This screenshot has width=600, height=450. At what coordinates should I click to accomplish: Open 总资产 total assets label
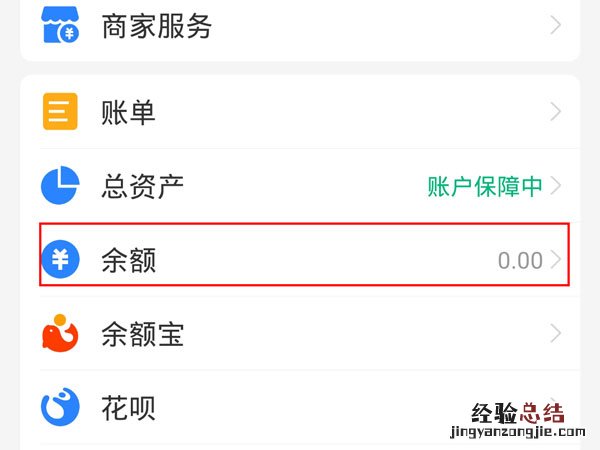[x=143, y=186]
